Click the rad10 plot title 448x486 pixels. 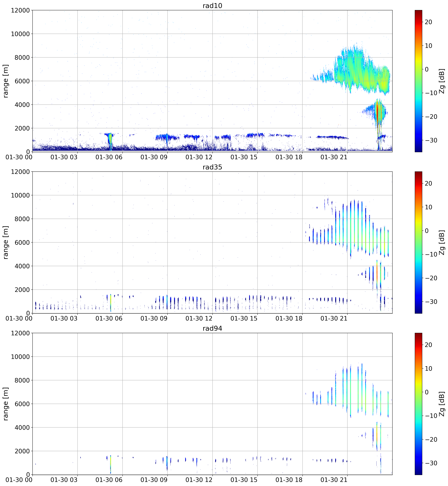tap(212, 6)
